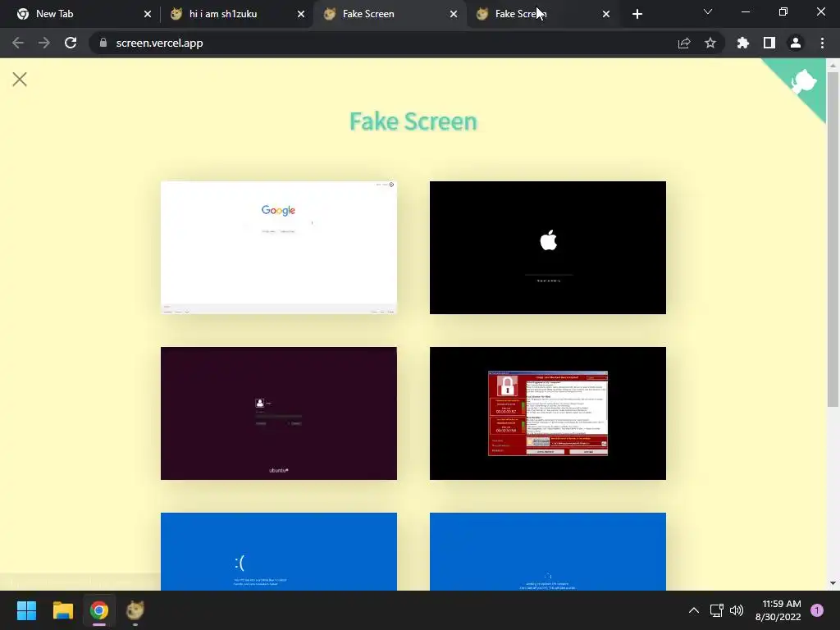Switch to the last tab, titled Fake Screen
The width and height of the screenshot is (840, 630).
pyautogui.click(x=536, y=14)
